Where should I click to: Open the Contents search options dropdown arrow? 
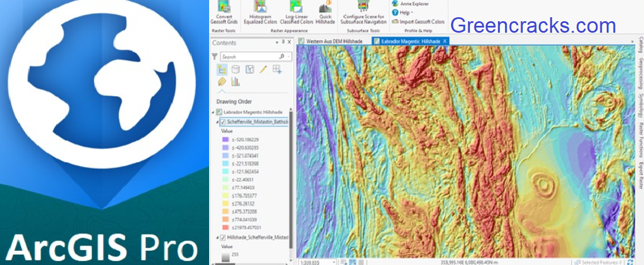tap(289, 57)
